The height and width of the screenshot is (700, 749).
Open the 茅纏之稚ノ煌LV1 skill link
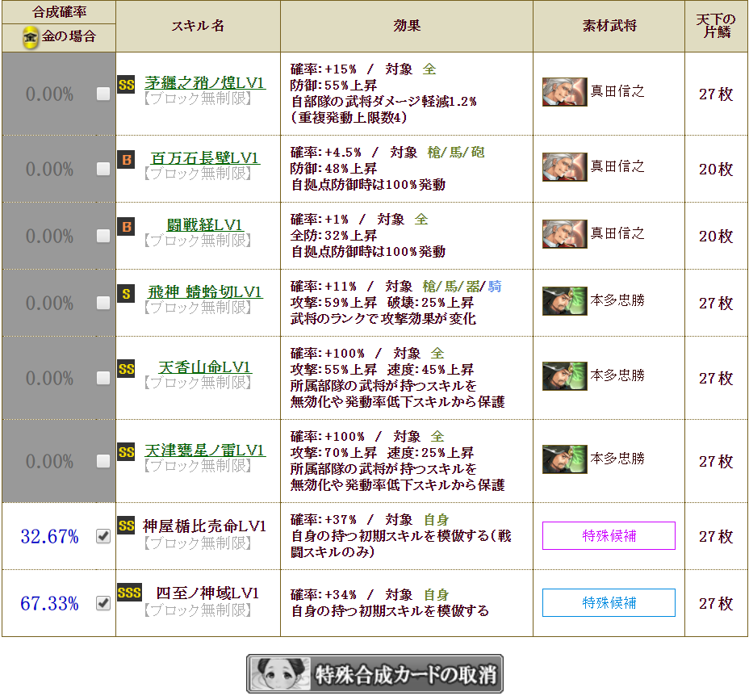tap(205, 83)
